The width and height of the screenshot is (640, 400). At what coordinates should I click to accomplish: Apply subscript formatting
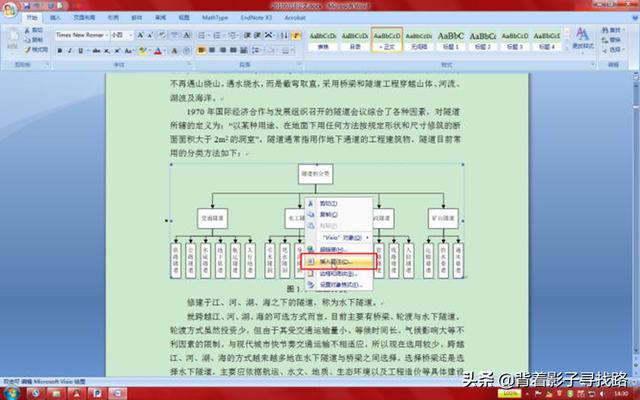pos(107,51)
